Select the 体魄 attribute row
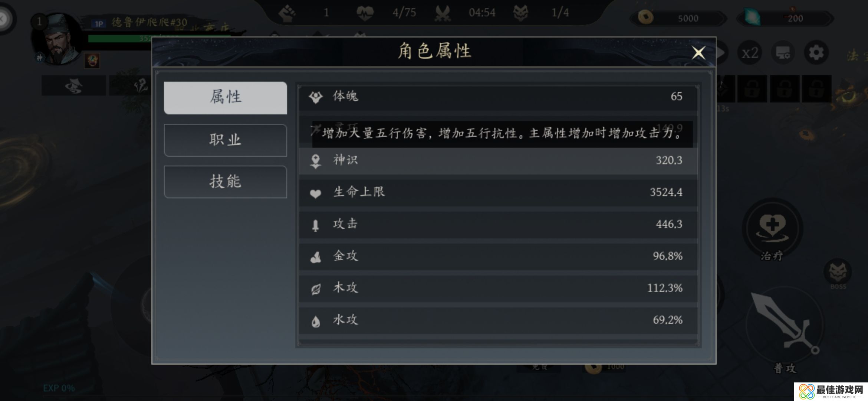Screen dimensions: 868x401 coord(498,97)
